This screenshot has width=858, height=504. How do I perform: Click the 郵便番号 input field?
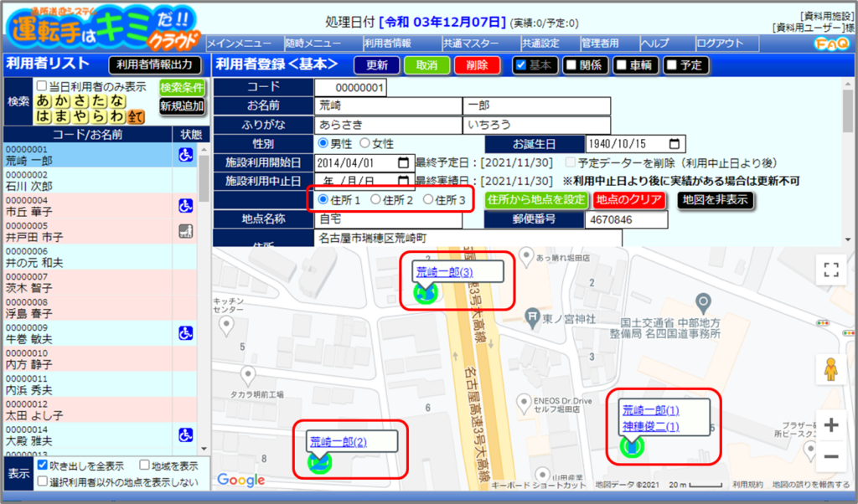click(x=627, y=219)
